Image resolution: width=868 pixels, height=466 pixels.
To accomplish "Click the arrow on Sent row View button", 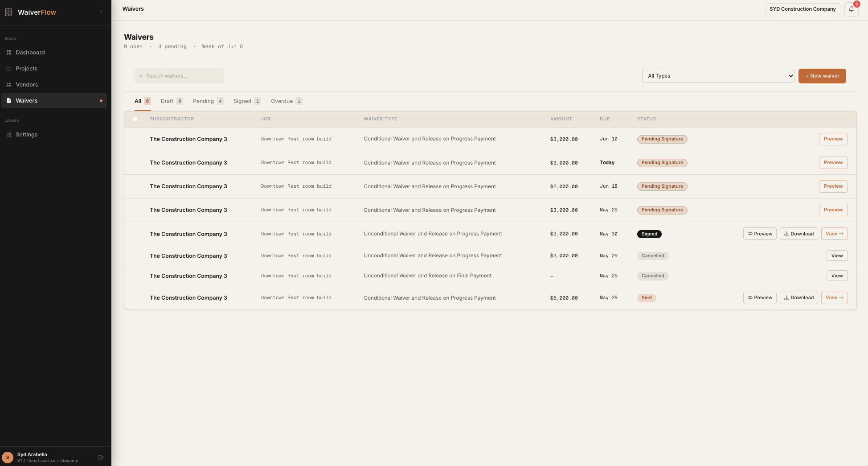I will 841,298.
